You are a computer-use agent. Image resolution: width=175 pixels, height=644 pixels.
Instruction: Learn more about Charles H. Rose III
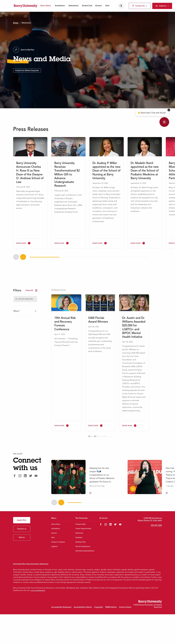tap(23, 243)
